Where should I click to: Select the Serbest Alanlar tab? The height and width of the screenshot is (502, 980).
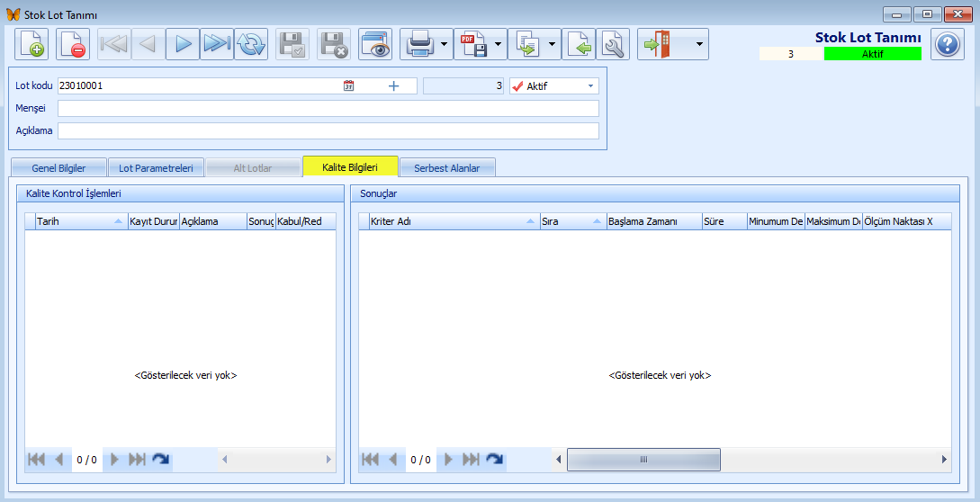[447, 168]
